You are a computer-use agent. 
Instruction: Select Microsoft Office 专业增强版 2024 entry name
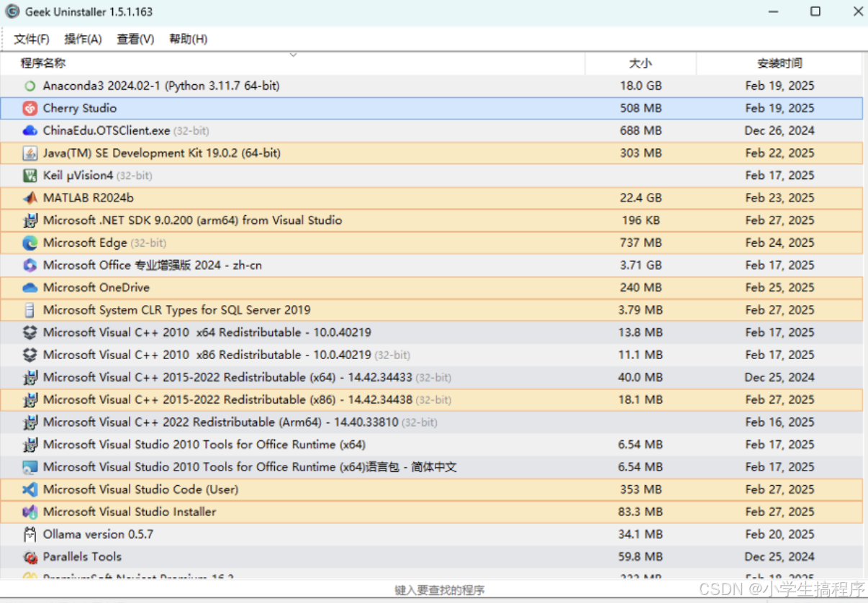coord(153,265)
